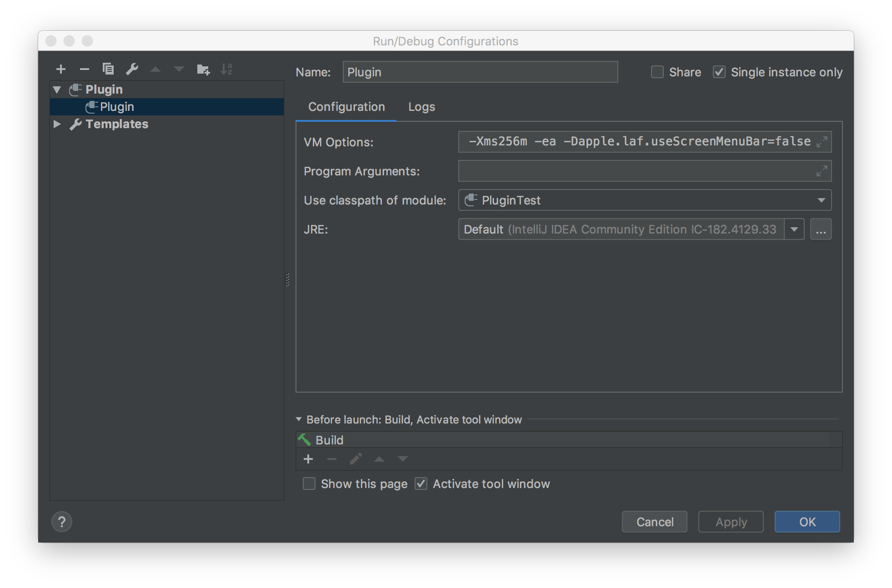Viewport: 892px width, 588px height.
Task: Expand the Program Arguments field editor
Action: [x=822, y=171]
